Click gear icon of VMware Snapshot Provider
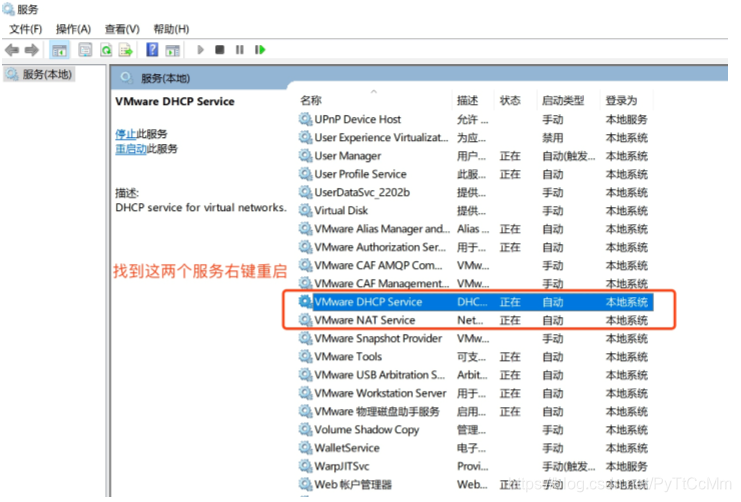The width and height of the screenshot is (741, 502). pyautogui.click(x=305, y=338)
